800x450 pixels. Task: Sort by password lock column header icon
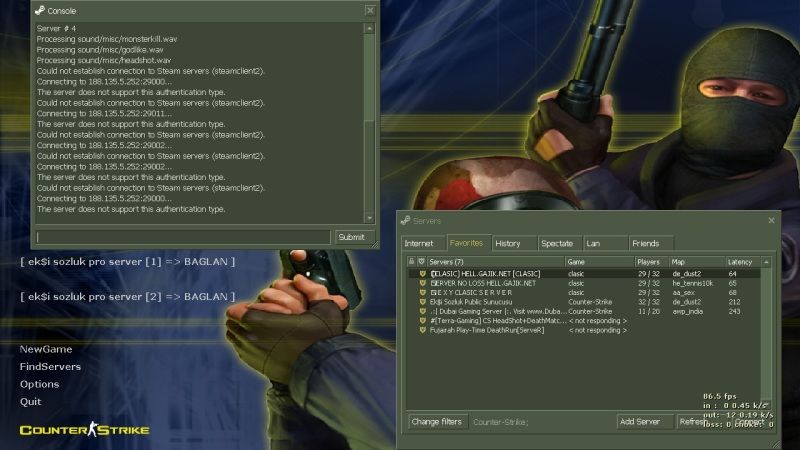coord(412,262)
